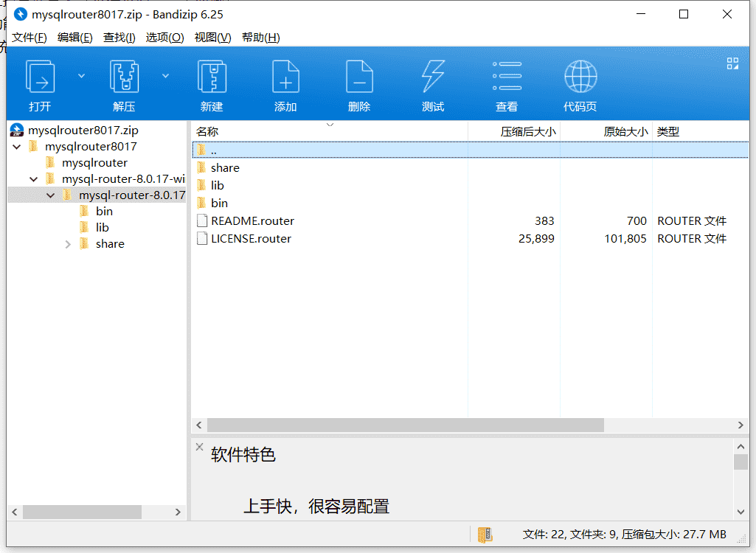The height and width of the screenshot is (553, 756).
Task: Open the View (视图) menu
Action: pos(212,38)
